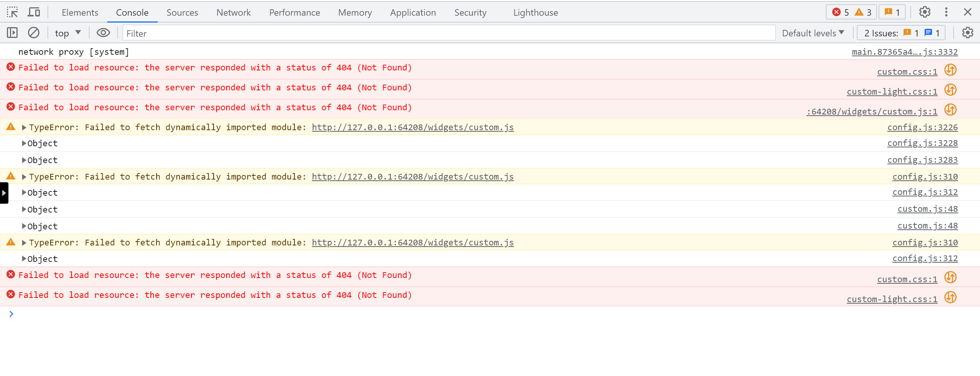This screenshot has height=376, width=980.
Task: Open DevTools settings gear in top bar
Action: [x=924, y=12]
